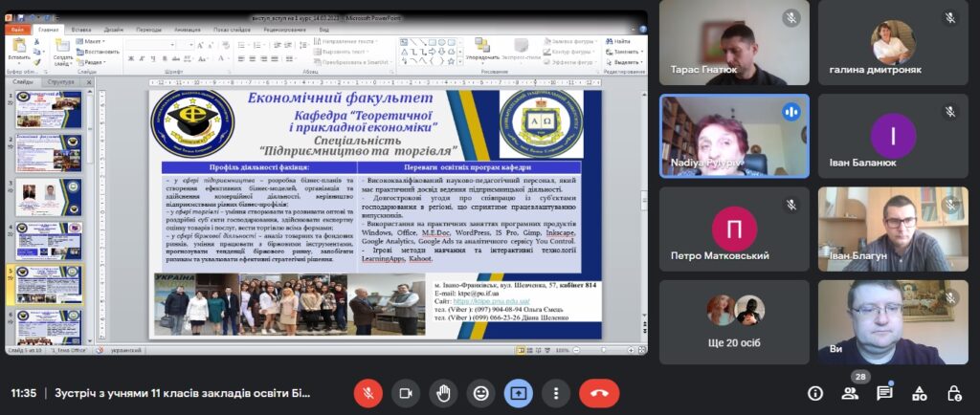
Task: Open the emoji reactions button
Action: 480,393
